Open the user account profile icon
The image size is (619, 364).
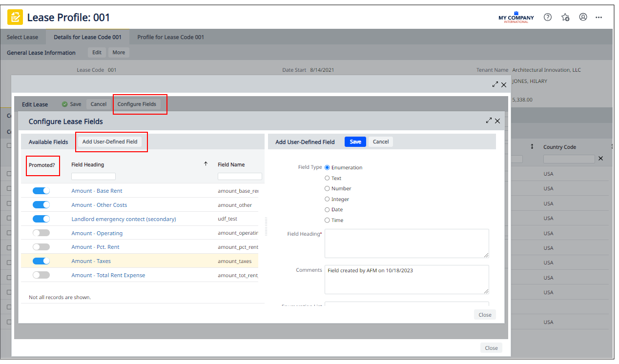(x=583, y=17)
